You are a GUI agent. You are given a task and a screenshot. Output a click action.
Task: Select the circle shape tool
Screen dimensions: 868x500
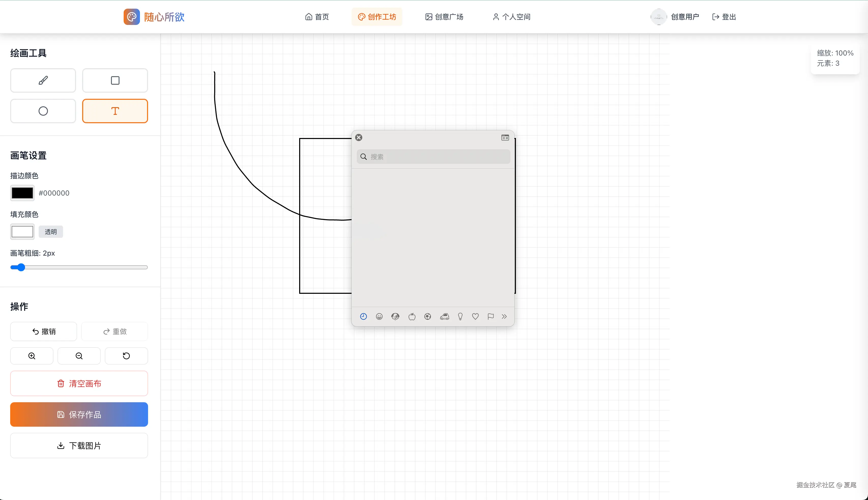[x=43, y=111]
